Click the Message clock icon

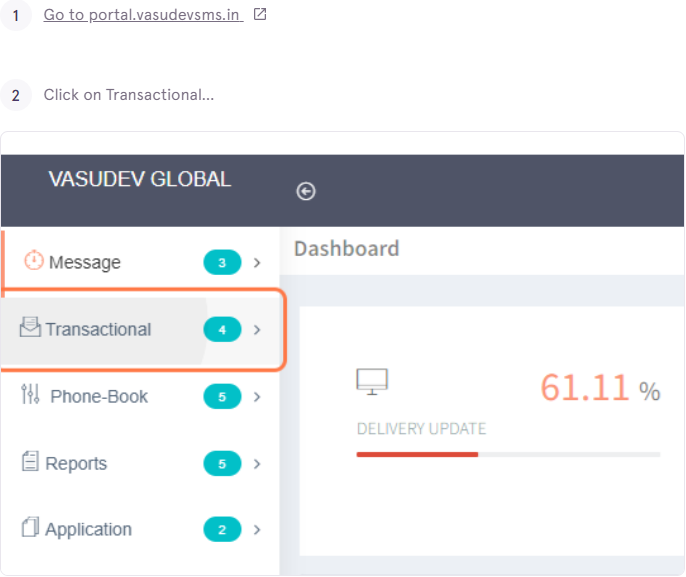(34, 260)
